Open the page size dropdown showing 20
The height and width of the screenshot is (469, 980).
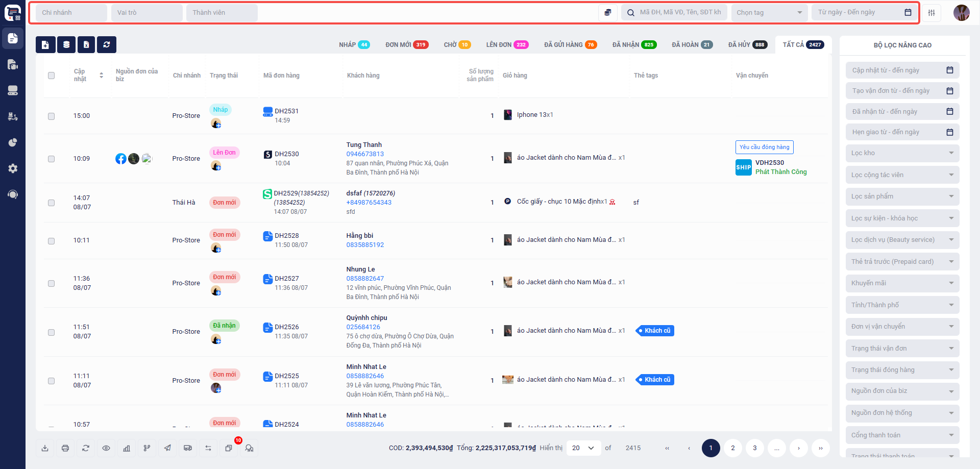(x=583, y=448)
